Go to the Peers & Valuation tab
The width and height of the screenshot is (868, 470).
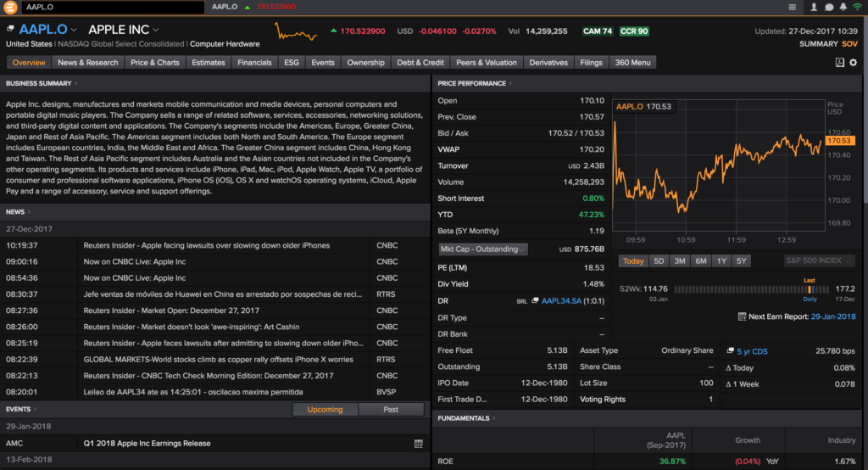pyautogui.click(x=486, y=63)
